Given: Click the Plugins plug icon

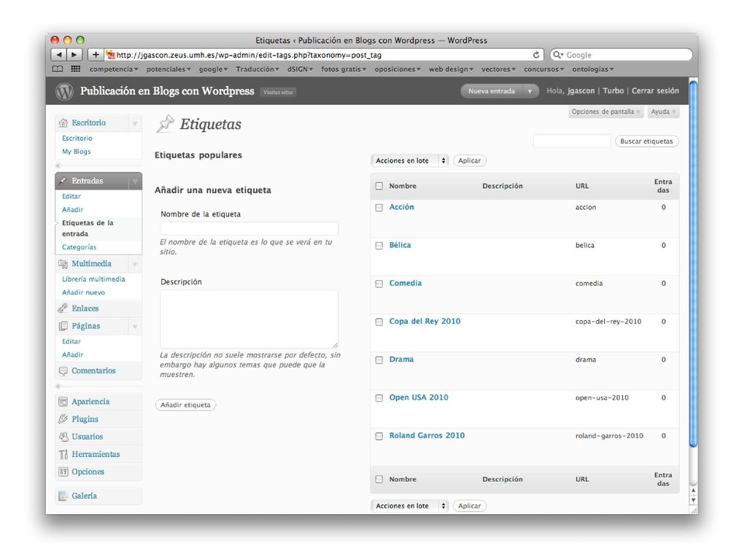Looking at the screenshot, I should pos(63,419).
